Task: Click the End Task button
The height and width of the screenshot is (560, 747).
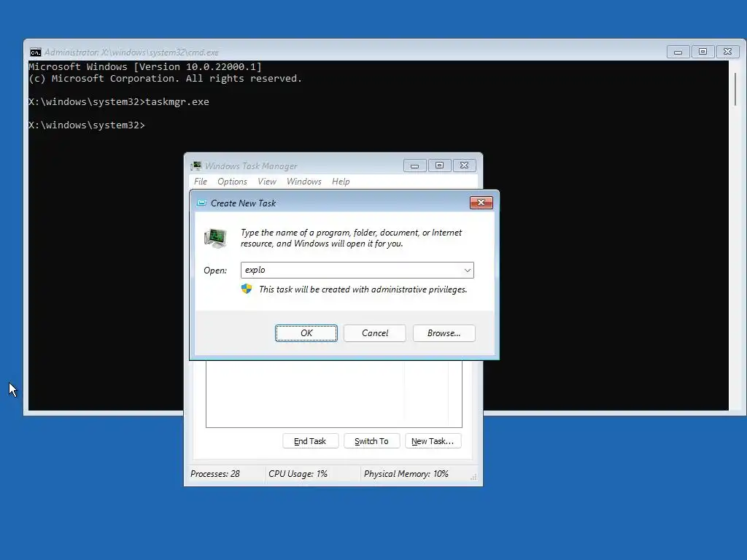Action: click(310, 441)
